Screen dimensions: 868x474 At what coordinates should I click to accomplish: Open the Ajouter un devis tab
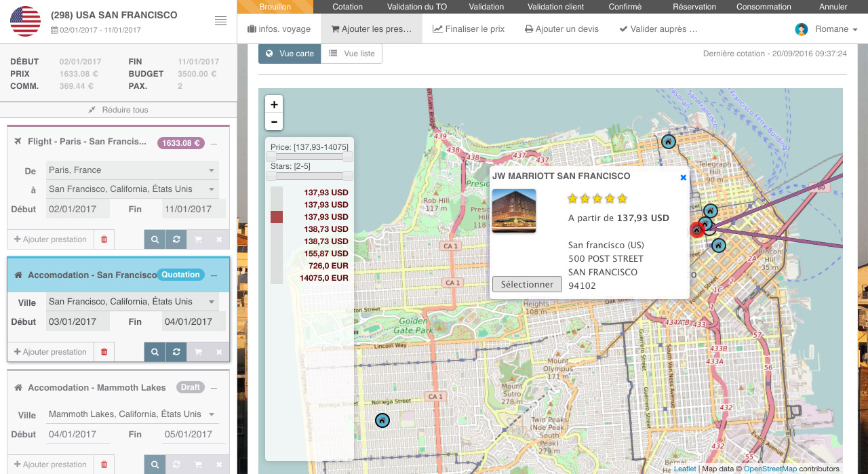click(x=562, y=29)
